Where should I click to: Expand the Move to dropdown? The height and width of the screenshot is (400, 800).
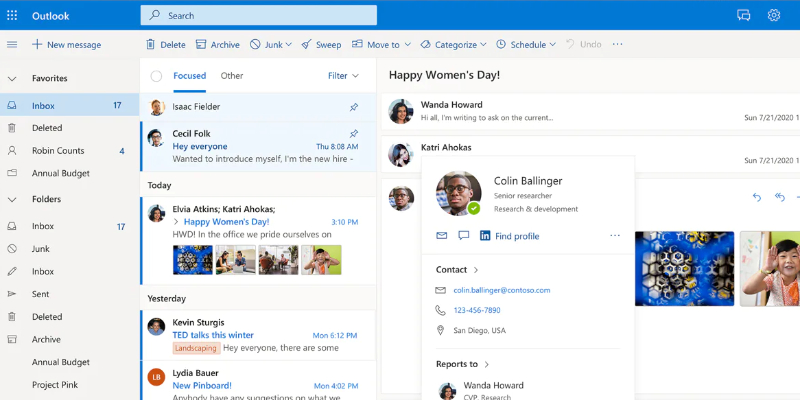coord(383,45)
